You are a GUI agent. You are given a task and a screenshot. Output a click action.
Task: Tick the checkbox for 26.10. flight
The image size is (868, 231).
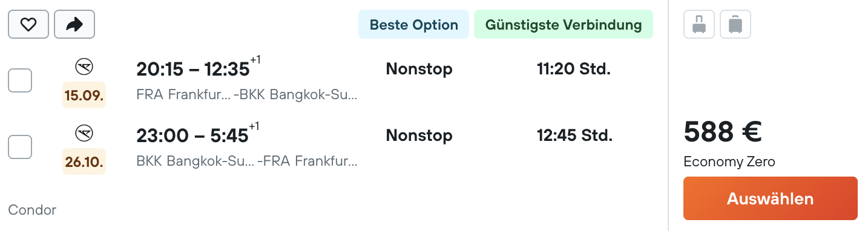pos(20,147)
